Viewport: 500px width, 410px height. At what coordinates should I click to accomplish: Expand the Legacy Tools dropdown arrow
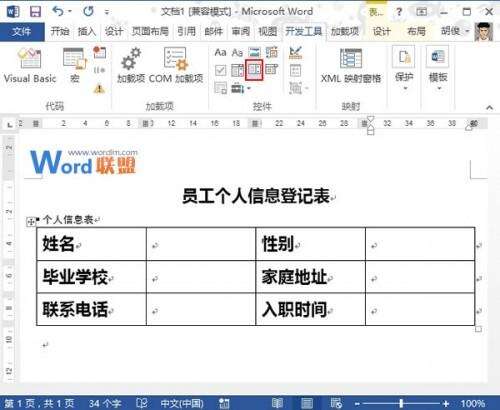[x=249, y=89]
